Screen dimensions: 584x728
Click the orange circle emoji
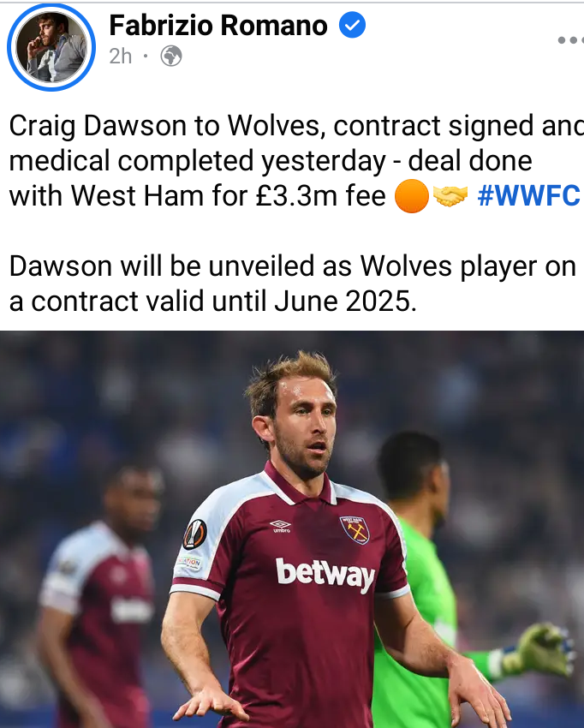click(x=411, y=196)
